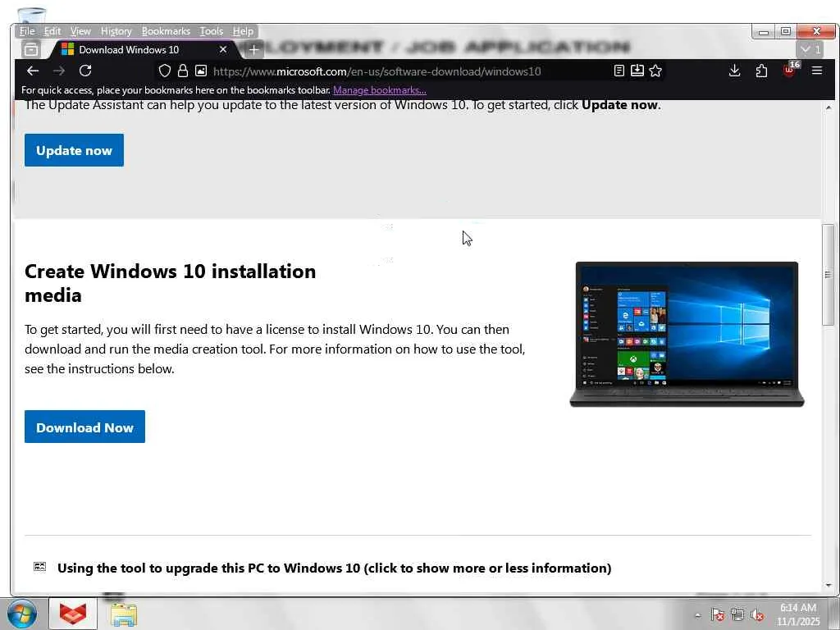This screenshot has height=630, width=840.
Task: Open the Windows Start menu
Action: [22, 614]
